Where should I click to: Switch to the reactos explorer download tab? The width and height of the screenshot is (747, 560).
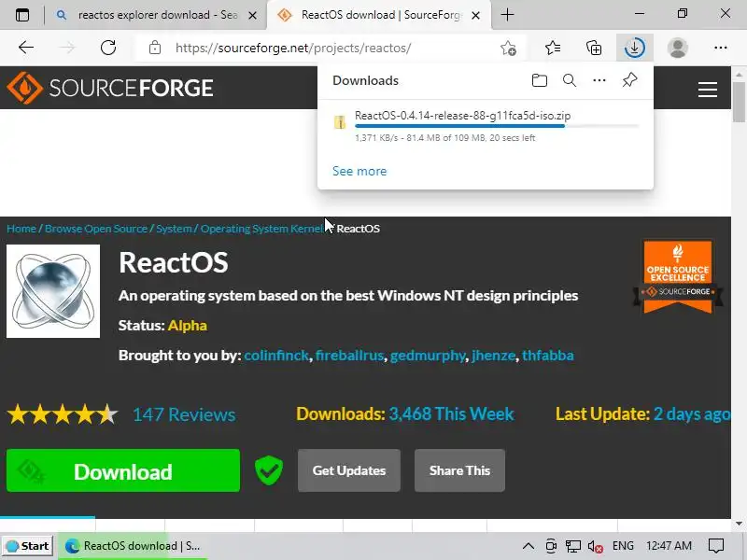pos(157,15)
